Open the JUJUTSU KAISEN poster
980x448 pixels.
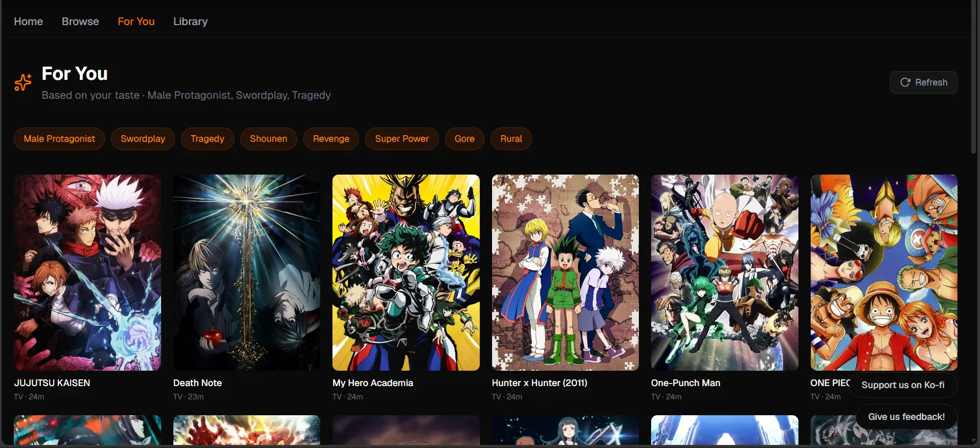pos(87,272)
